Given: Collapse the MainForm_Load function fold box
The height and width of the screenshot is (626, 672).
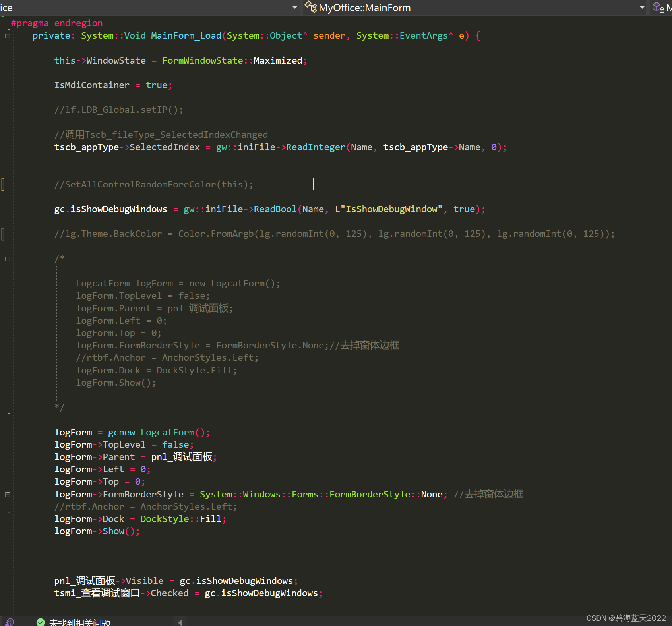Looking at the screenshot, I should pos(7,36).
